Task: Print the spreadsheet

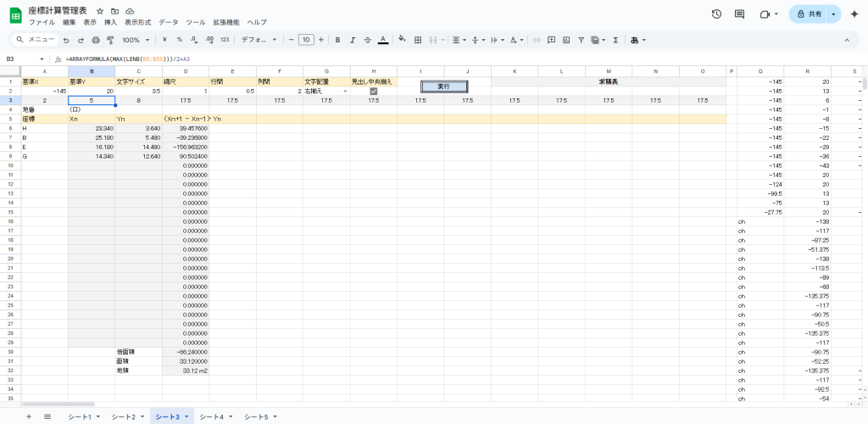Action: tap(95, 40)
